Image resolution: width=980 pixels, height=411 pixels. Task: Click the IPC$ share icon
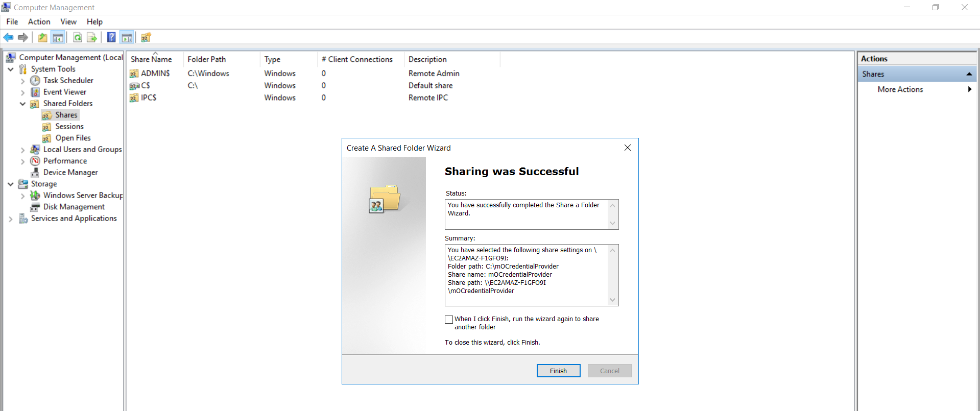(134, 98)
